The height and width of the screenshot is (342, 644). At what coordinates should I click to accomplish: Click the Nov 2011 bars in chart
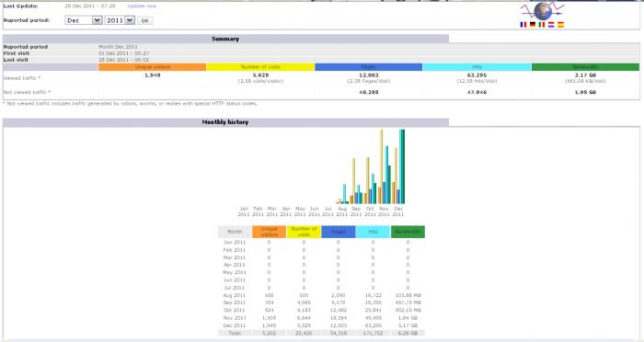(385, 166)
